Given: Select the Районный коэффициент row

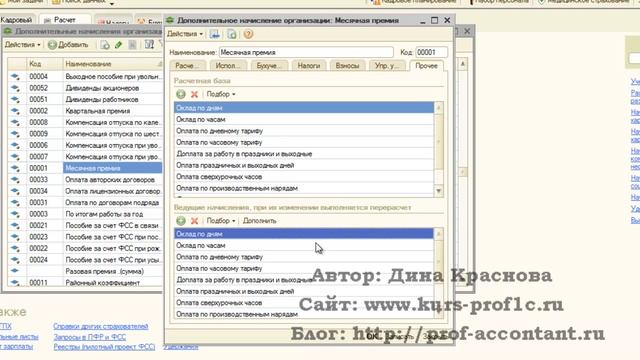Looking at the screenshot, I should [x=85, y=282].
